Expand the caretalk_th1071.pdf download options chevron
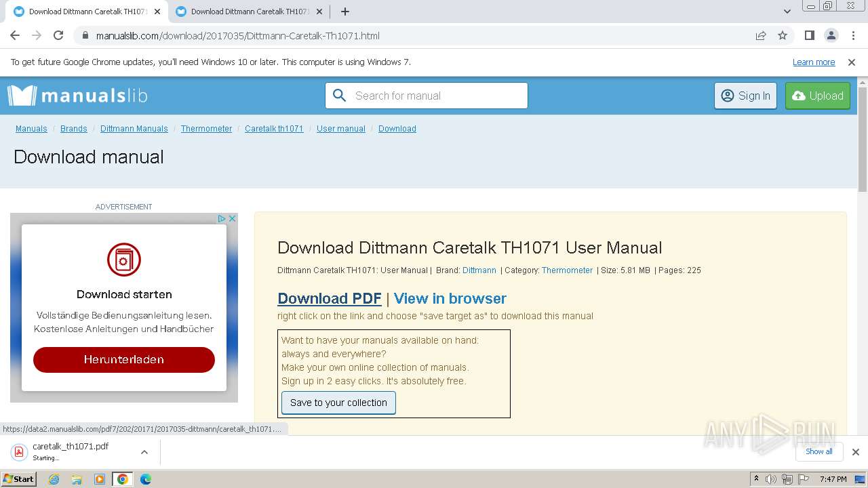This screenshot has width=868, height=488. click(x=144, y=452)
